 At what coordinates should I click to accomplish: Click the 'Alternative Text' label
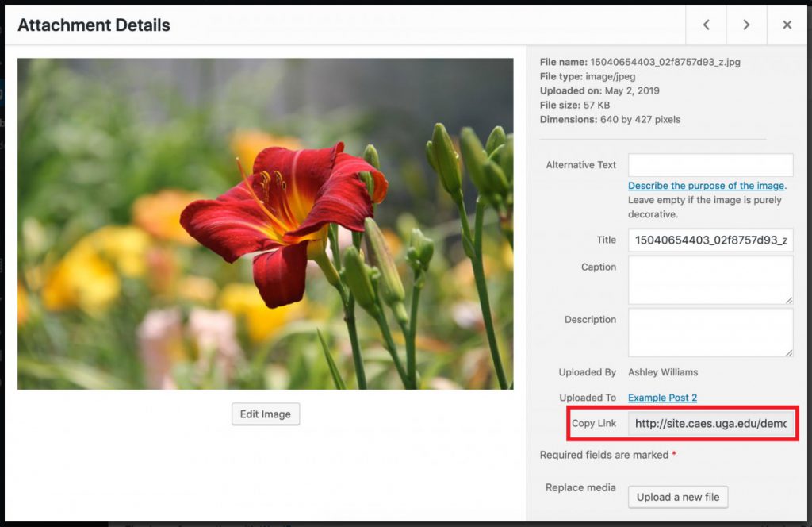(x=580, y=165)
